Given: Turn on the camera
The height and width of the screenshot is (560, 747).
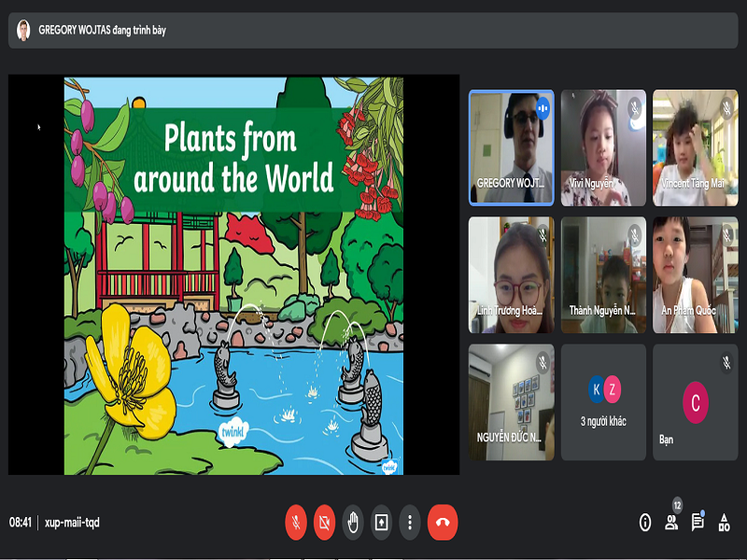Looking at the screenshot, I should (x=324, y=523).
